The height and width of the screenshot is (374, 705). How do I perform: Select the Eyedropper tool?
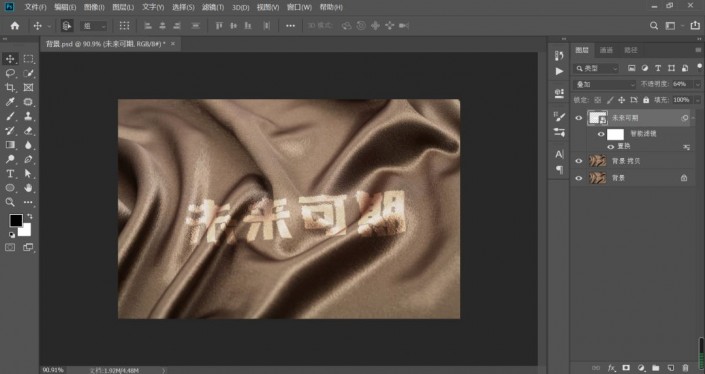(x=10, y=102)
